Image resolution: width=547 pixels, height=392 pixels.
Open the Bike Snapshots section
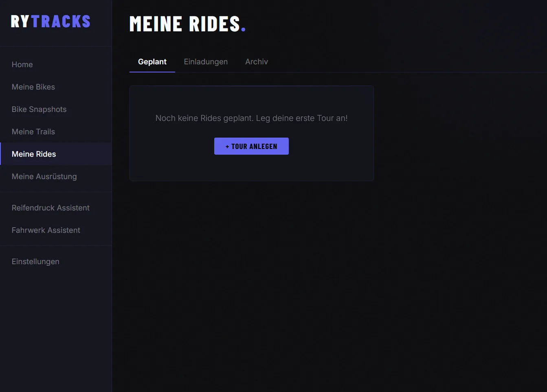[x=39, y=109]
